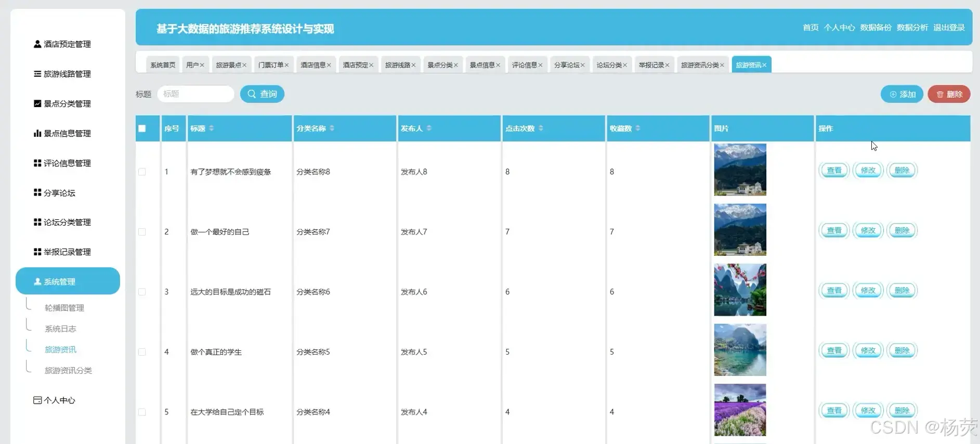980x444 pixels.
Task: Open 酒店预定管理 in the sidebar
Action: [62, 44]
